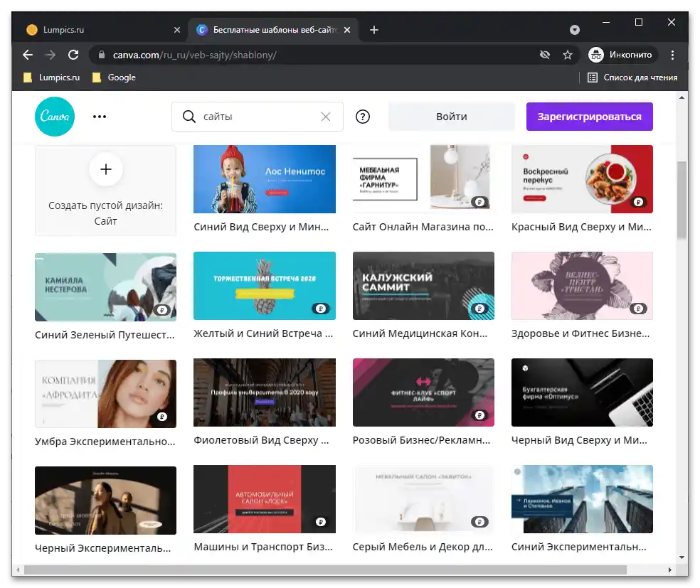
Task: Open the Фитнес-клуб Спорт Лайф thumbnail
Action: (423, 392)
